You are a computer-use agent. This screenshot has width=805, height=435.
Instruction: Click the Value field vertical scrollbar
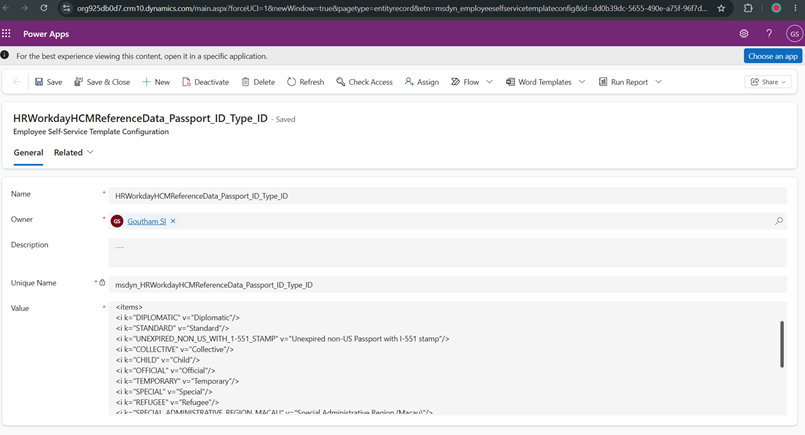click(782, 344)
